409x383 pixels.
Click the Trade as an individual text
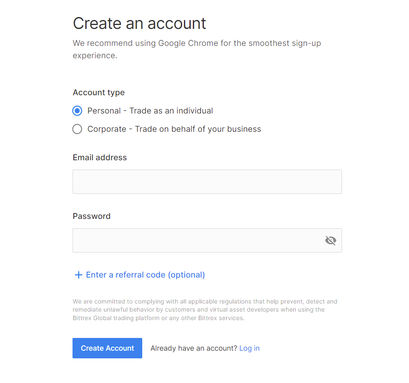pos(171,111)
